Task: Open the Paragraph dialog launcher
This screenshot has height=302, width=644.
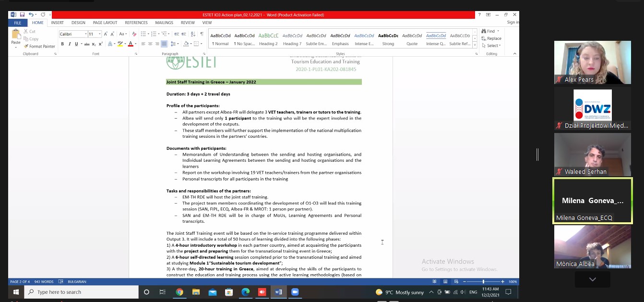Action: point(204,54)
